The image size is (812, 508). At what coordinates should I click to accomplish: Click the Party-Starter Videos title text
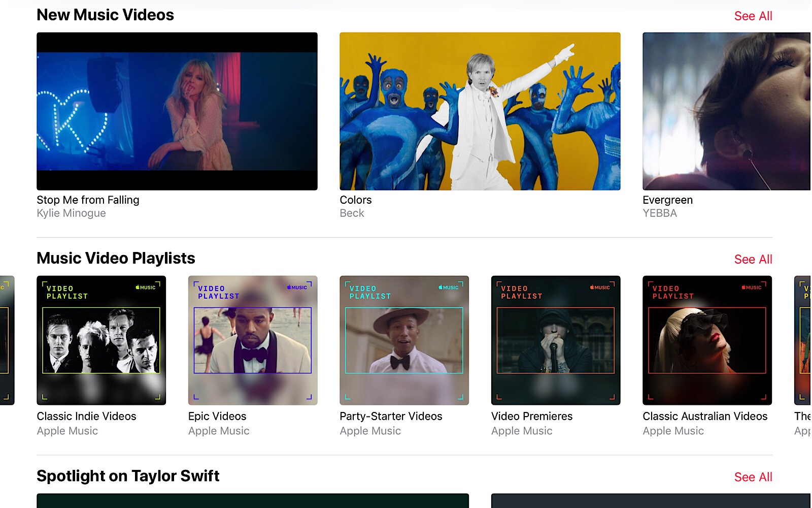coord(391,417)
